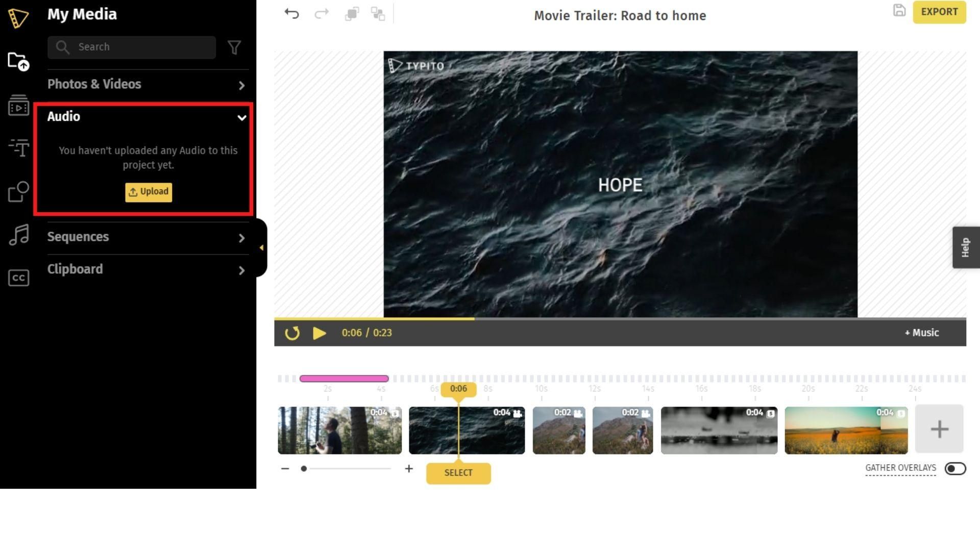
Task: Add music via + Music button
Action: tap(921, 332)
